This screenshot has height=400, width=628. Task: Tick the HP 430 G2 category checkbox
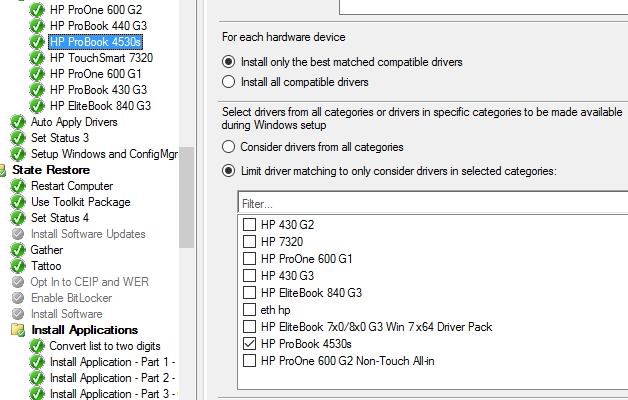tap(249, 224)
